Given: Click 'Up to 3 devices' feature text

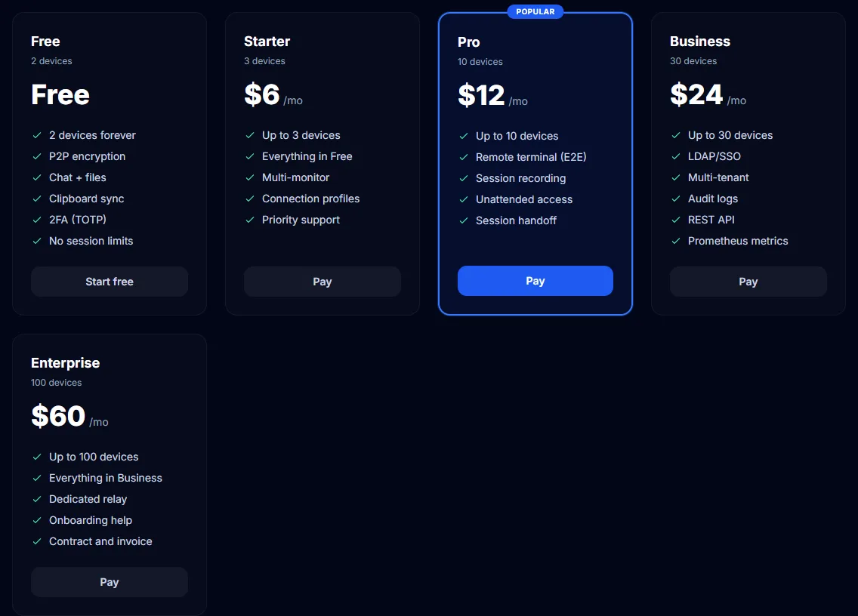Looking at the screenshot, I should click(301, 135).
